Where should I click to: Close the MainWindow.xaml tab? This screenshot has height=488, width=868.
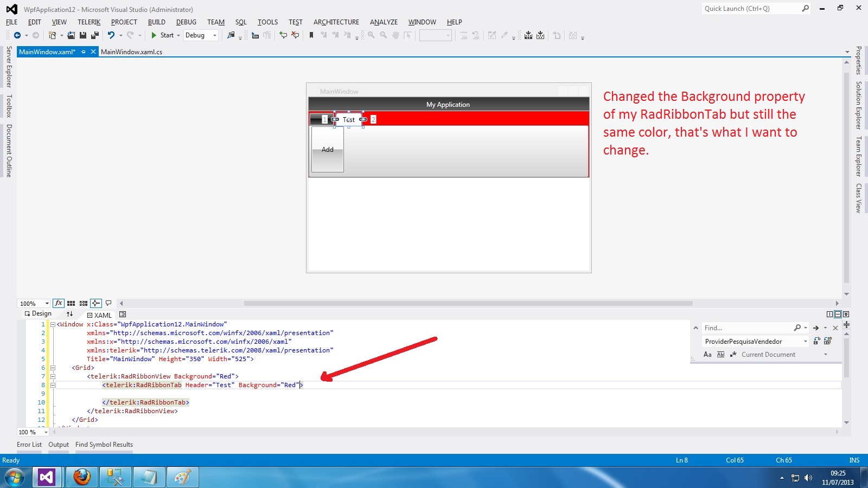93,52
